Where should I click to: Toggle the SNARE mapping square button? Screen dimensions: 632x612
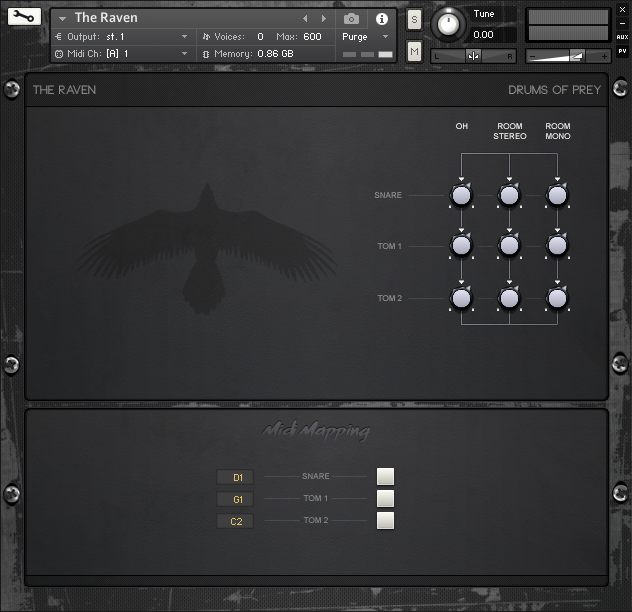point(385,477)
